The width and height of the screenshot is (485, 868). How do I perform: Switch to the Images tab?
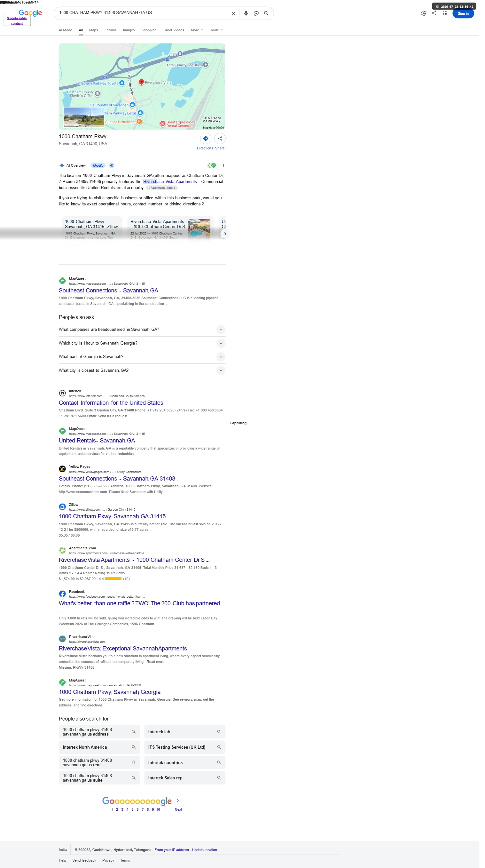(129, 30)
